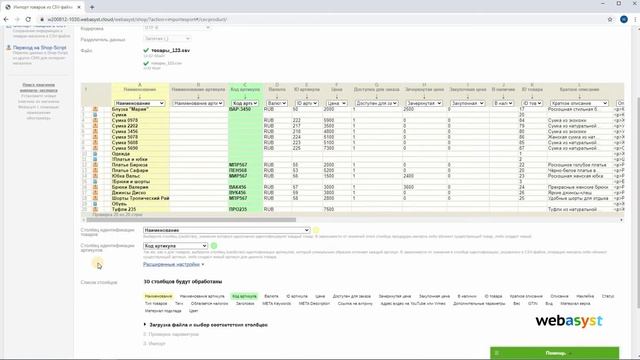Open the ID товара column mapping dropdown
The image size is (640, 360).
532,103
